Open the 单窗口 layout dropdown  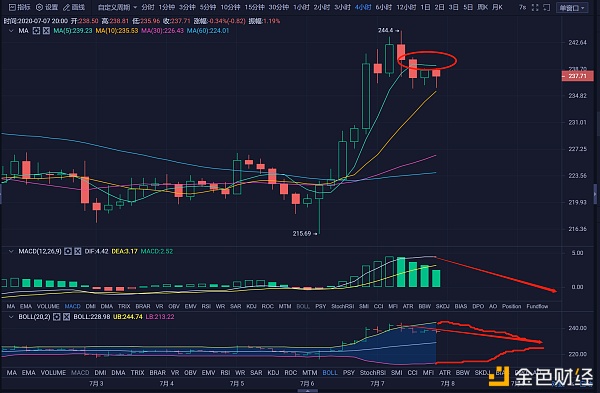pos(572,8)
